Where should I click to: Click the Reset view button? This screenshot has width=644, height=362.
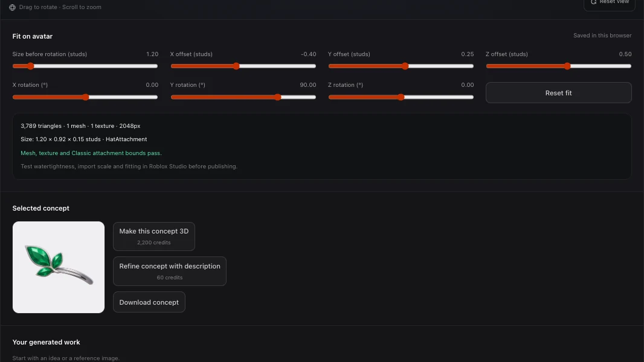point(610,4)
